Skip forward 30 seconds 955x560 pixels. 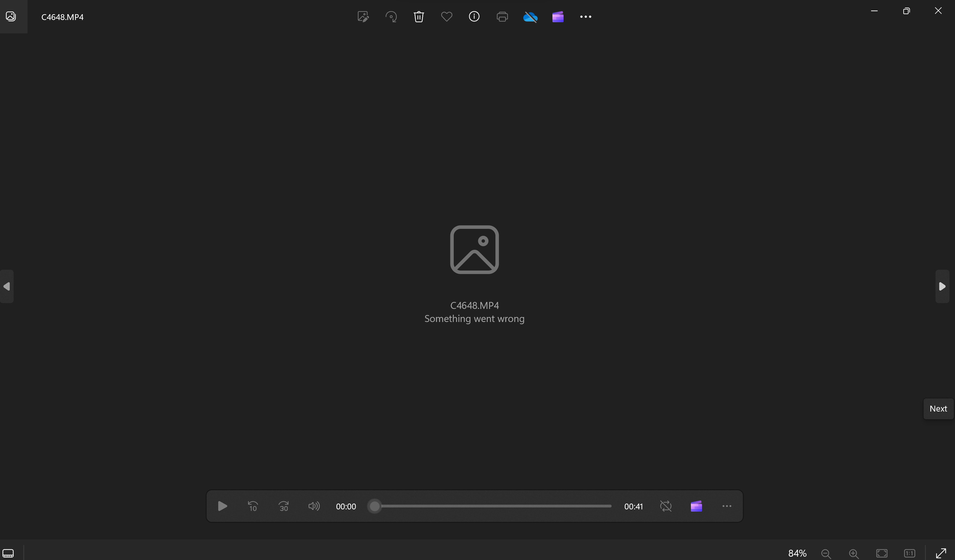[x=284, y=506]
